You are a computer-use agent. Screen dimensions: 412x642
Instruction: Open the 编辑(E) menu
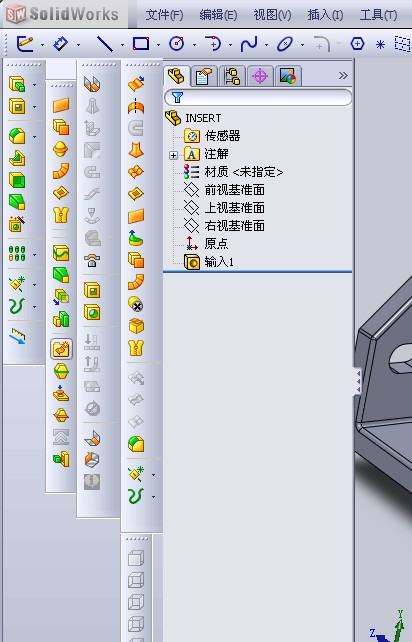pyautogui.click(x=218, y=15)
